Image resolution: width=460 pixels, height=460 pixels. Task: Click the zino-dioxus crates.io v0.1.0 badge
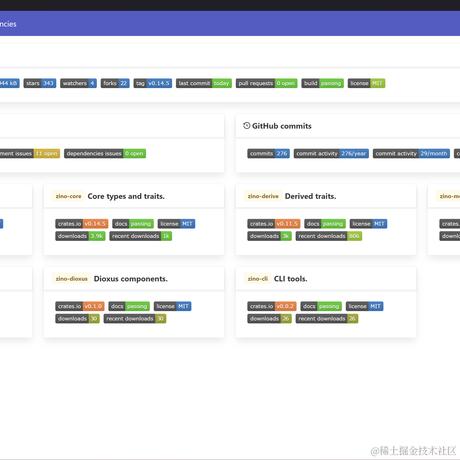point(80,306)
